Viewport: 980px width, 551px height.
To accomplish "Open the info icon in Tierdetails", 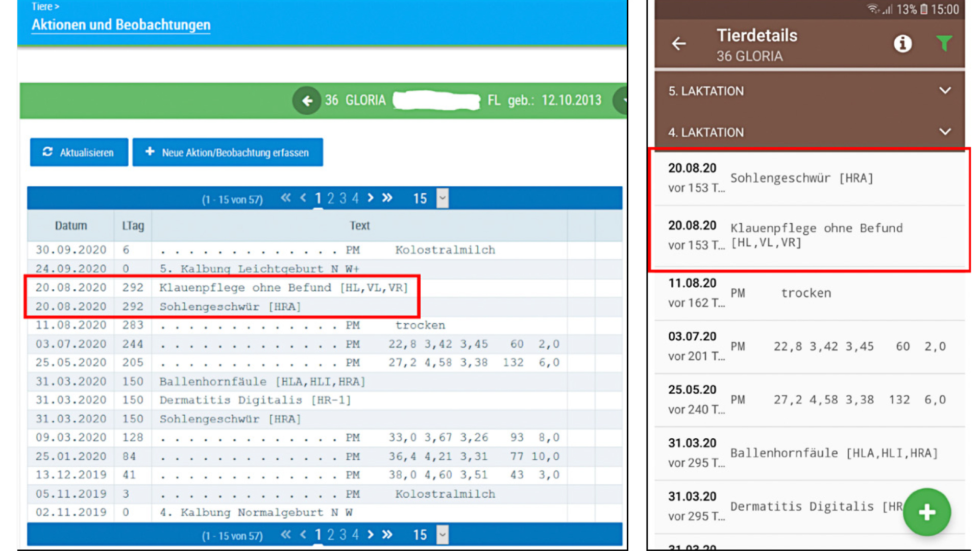I will [902, 44].
